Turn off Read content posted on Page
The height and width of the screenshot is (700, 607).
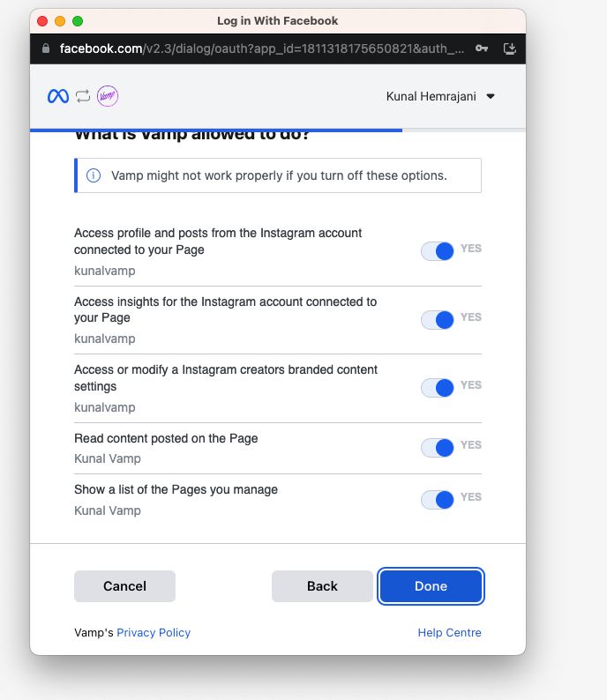tap(438, 447)
